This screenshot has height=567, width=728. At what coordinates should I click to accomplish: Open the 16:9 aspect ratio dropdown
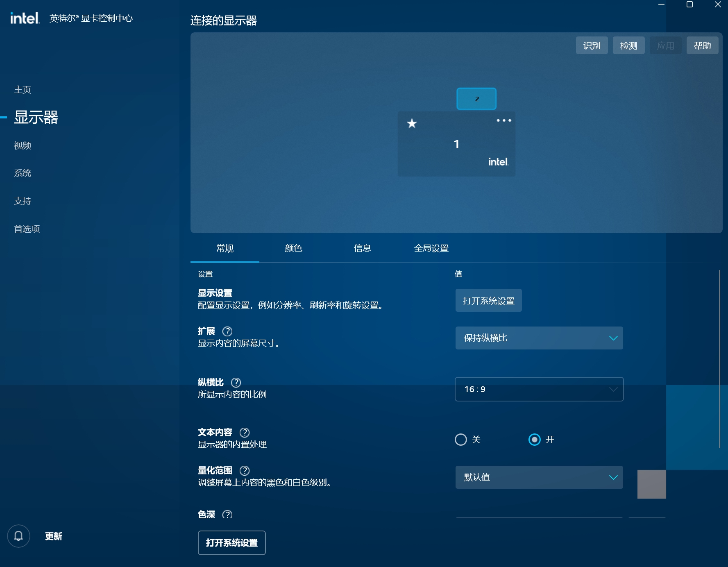click(x=539, y=389)
